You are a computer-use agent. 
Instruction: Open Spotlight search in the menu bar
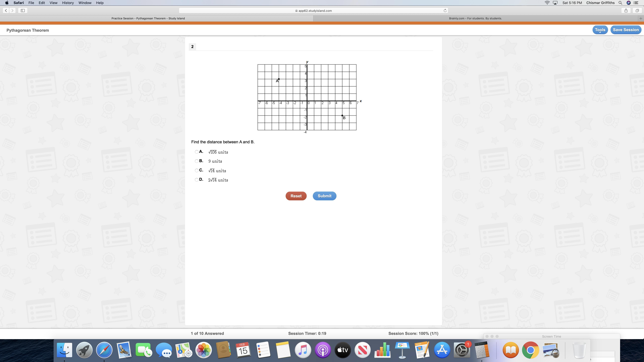point(620,3)
